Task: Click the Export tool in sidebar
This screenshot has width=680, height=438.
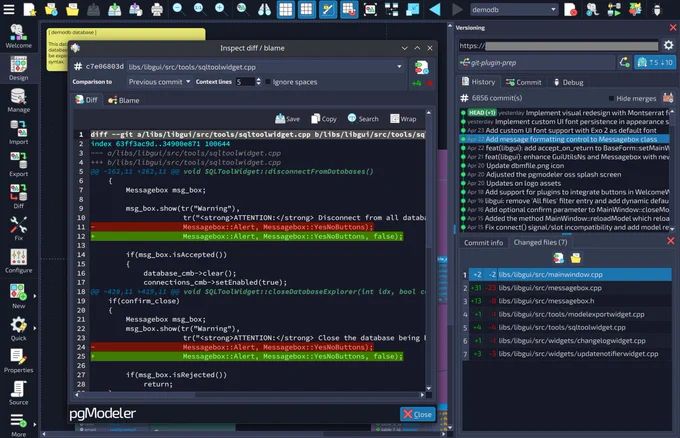Action: click(18, 165)
